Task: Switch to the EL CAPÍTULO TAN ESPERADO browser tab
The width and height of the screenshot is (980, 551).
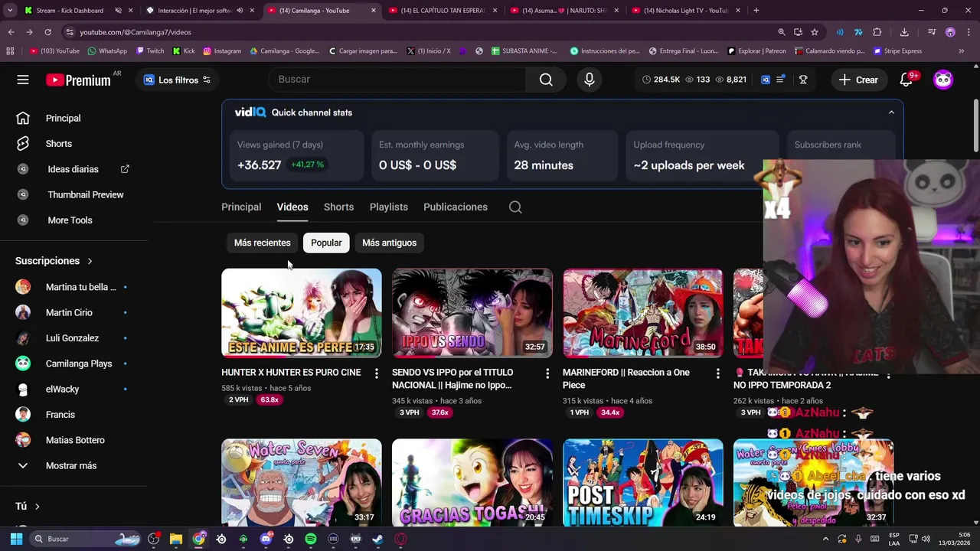Action: (443, 11)
